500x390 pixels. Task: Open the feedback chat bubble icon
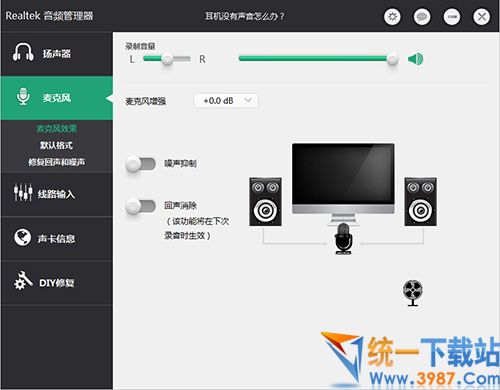(x=422, y=16)
